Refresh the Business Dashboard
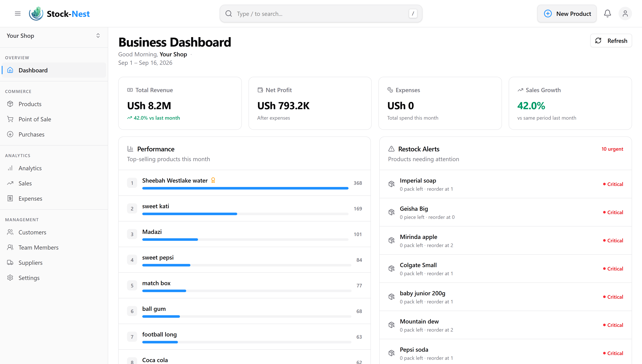Image resolution: width=642 pixels, height=364 pixels. point(611,41)
